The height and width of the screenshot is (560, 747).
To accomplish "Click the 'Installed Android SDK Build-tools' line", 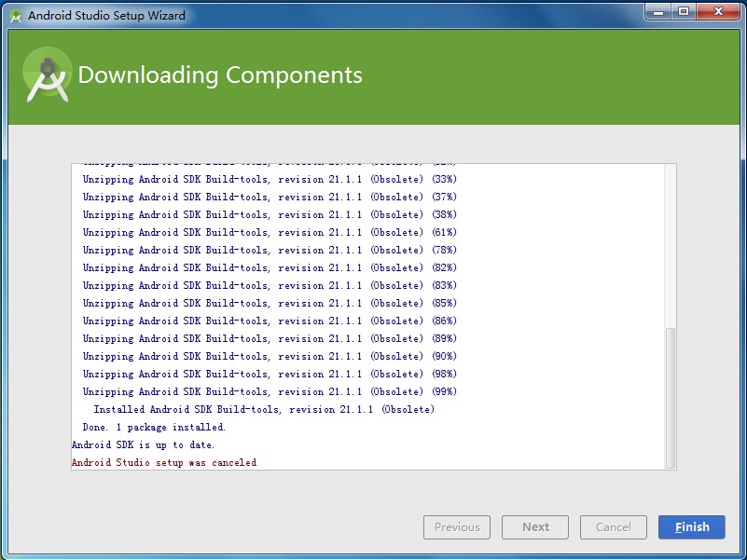I will pyautogui.click(x=264, y=410).
